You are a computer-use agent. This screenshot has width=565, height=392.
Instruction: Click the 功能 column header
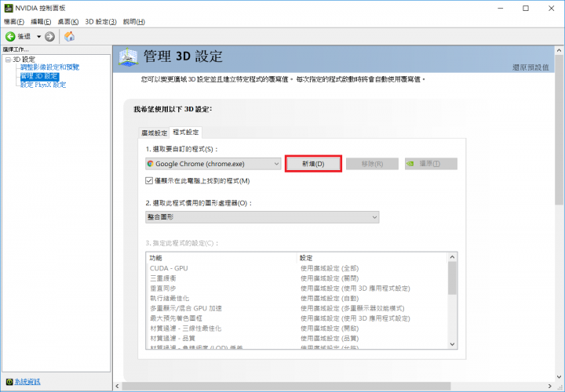point(221,258)
